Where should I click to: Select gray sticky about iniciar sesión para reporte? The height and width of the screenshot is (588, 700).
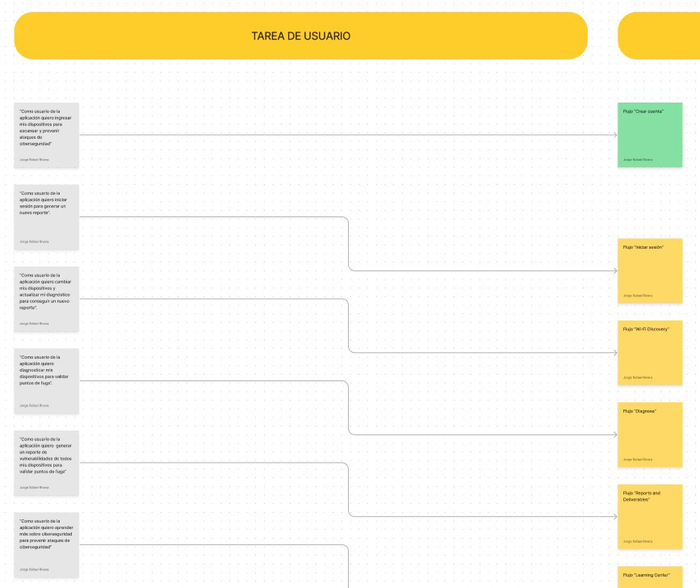(x=47, y=217)
